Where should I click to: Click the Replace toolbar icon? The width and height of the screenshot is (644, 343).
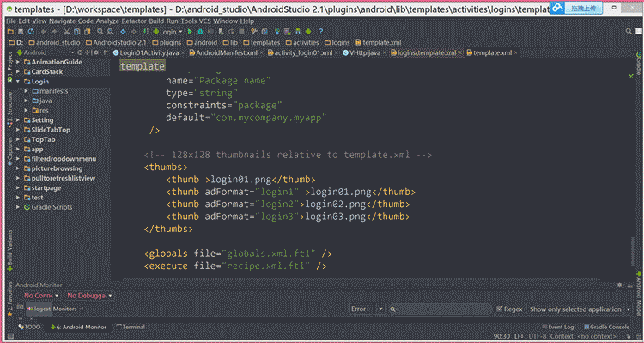point(110,31)
